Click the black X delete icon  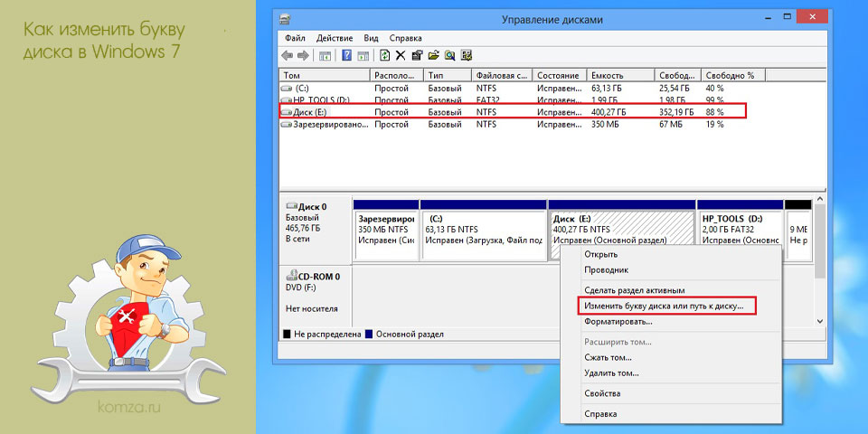coord(401,55)
